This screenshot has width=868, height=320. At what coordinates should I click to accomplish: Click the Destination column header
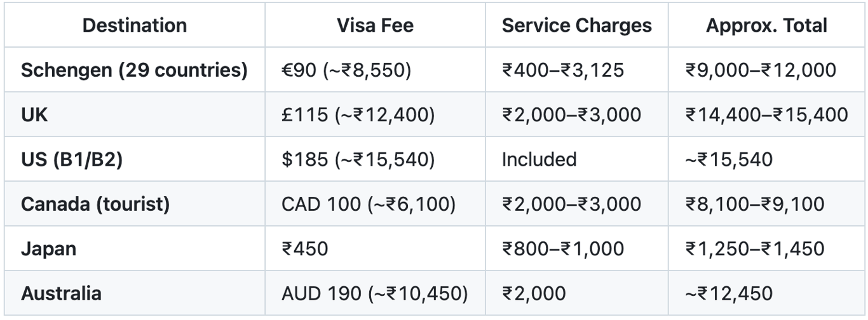click(x=135, y=25)
